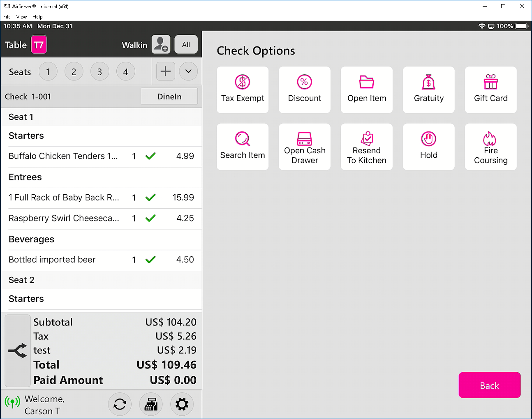Change the DineIn order type
Image resolution: width=532 pixels, height=419 pixels.
tap(169, 97)
